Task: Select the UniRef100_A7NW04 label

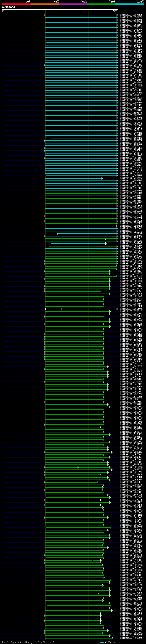Action: tap(131, 264)
